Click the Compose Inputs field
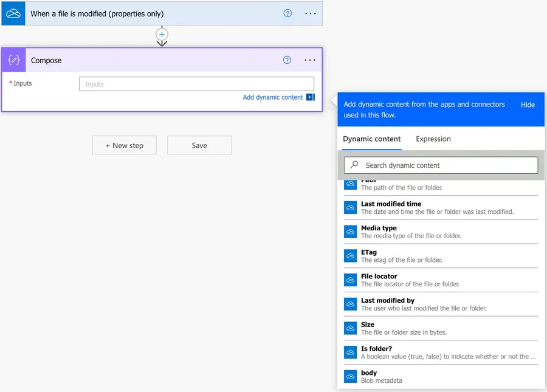Screen dimensions: 547x392 click(196, 84)
